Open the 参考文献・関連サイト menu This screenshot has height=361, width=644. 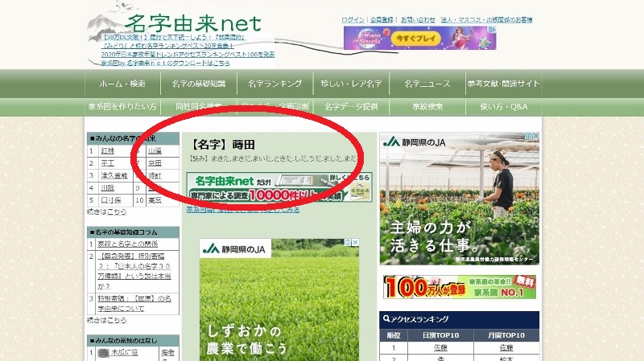[504, 84]
